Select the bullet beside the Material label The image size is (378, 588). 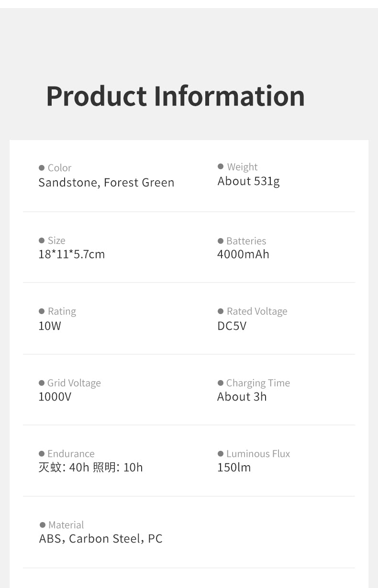43,525
